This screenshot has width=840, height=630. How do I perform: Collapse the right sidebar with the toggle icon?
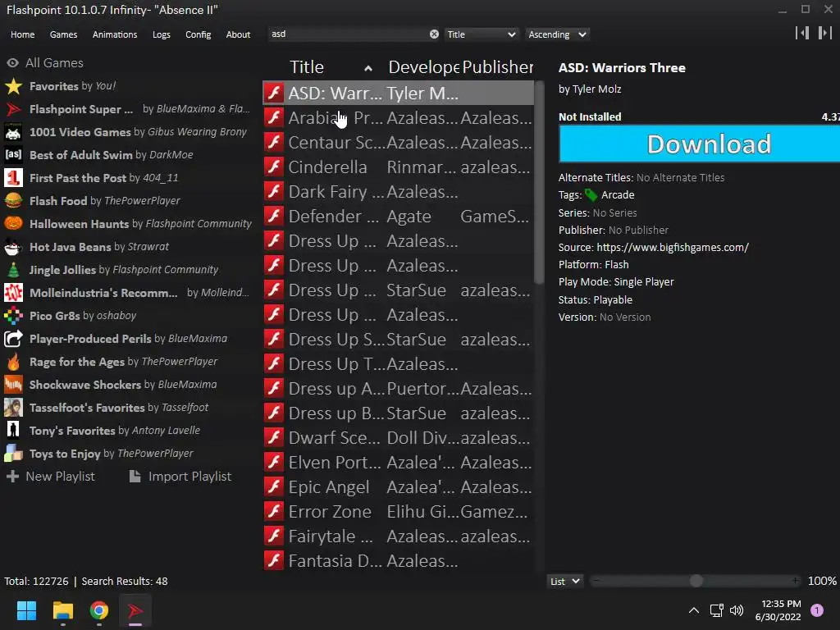[x=825, y=33]
